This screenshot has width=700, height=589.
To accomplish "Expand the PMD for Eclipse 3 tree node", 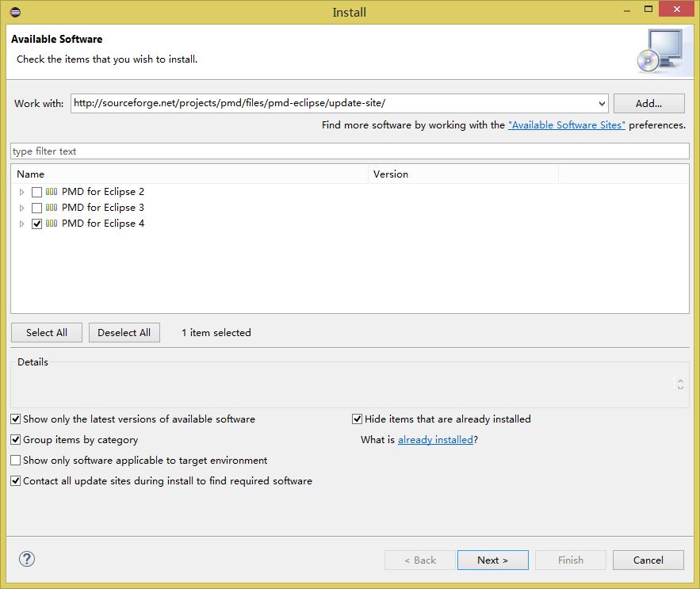I will 21,208.
